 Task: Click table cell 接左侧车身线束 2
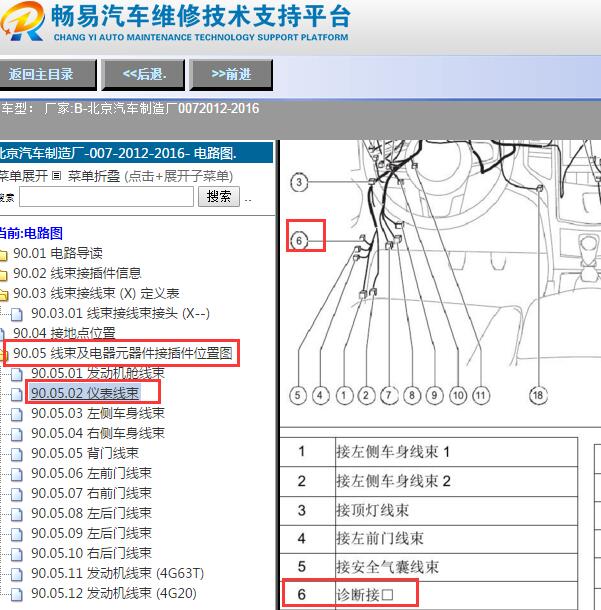tap(456, 482)
